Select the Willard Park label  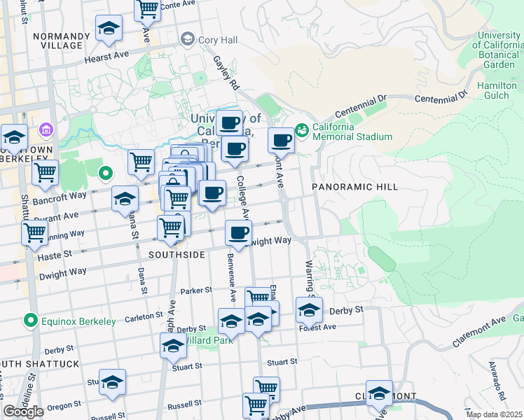coord(209,340)
